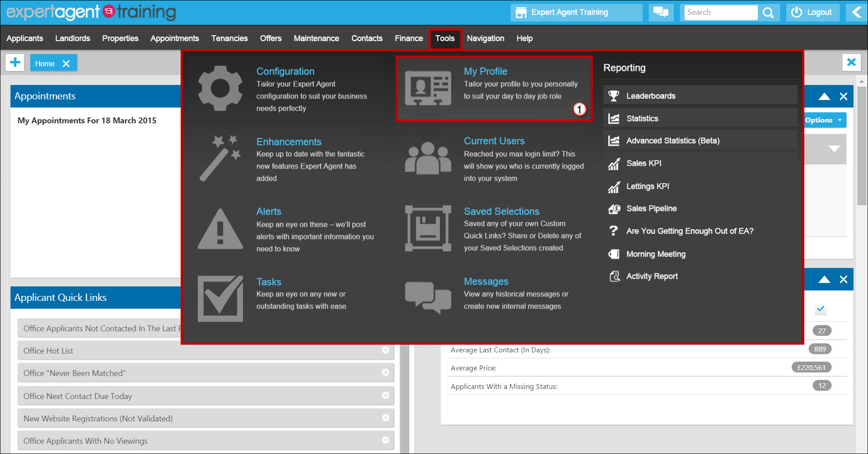Open the Morning Meeting report
This screenshot has height=454, width=868.
(700, 254)
